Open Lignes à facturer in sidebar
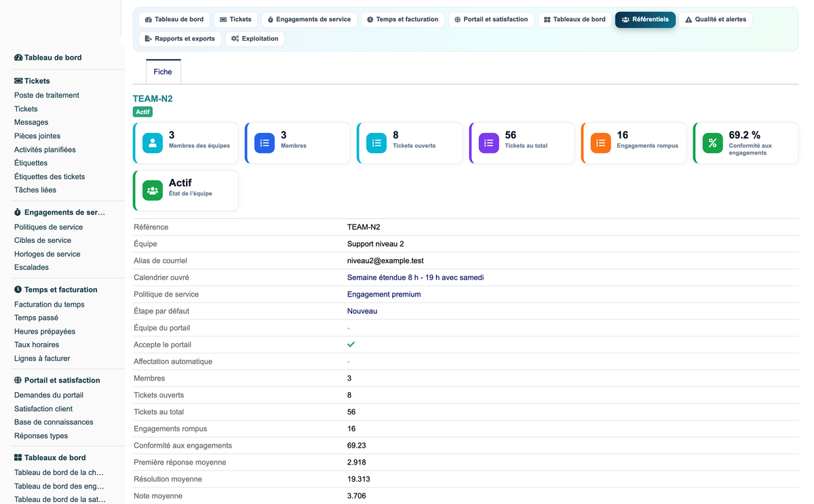This screenshot has width=814, height=504. point(42,359)
